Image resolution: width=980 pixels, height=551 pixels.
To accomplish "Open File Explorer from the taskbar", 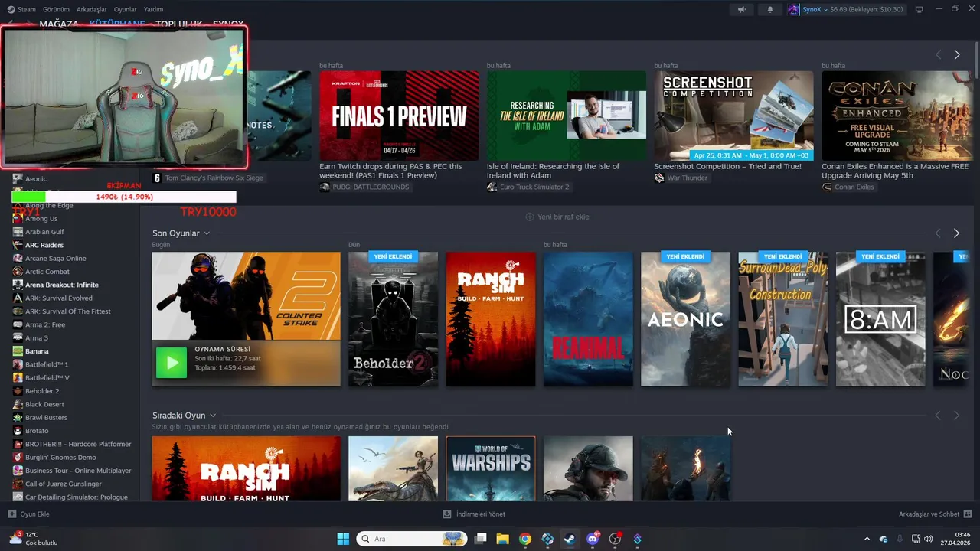I will 502,539.
